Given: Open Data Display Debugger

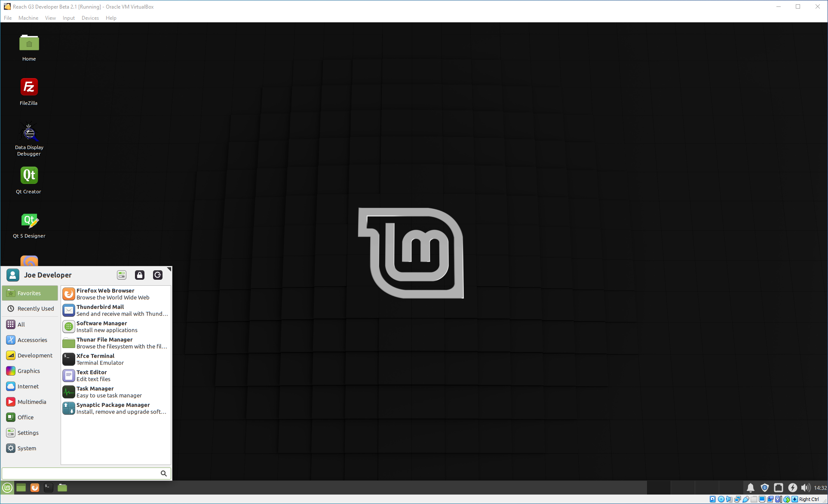Looking at the screenshot, I should (28, 131).
